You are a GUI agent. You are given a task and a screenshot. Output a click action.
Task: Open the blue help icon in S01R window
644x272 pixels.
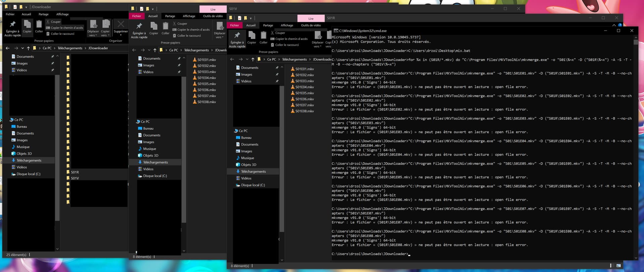tap(620, 25)
